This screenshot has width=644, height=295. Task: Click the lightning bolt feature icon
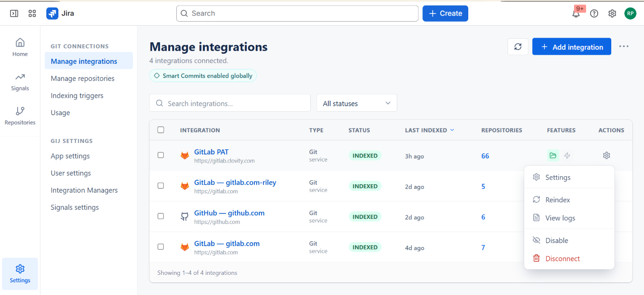[567, 156]
